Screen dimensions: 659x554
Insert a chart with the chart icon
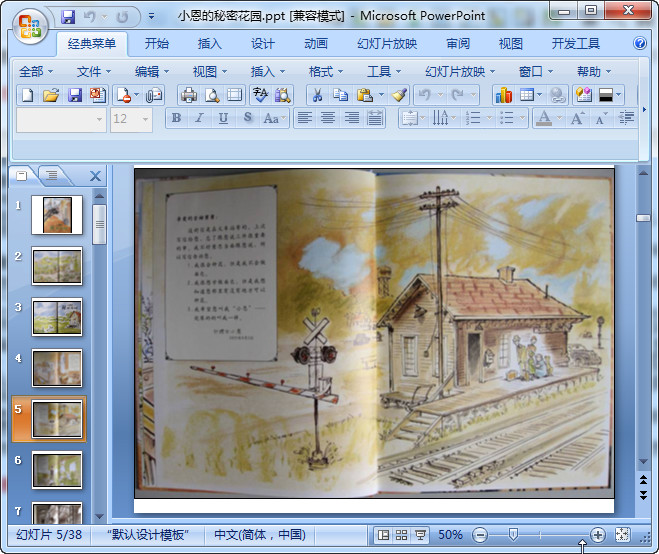[x=503, y=95]
